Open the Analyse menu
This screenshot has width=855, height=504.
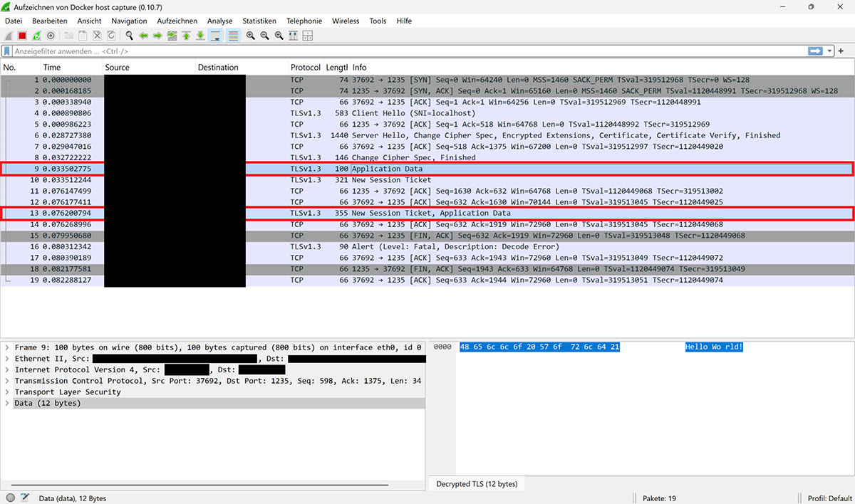(x=219, y=21)
